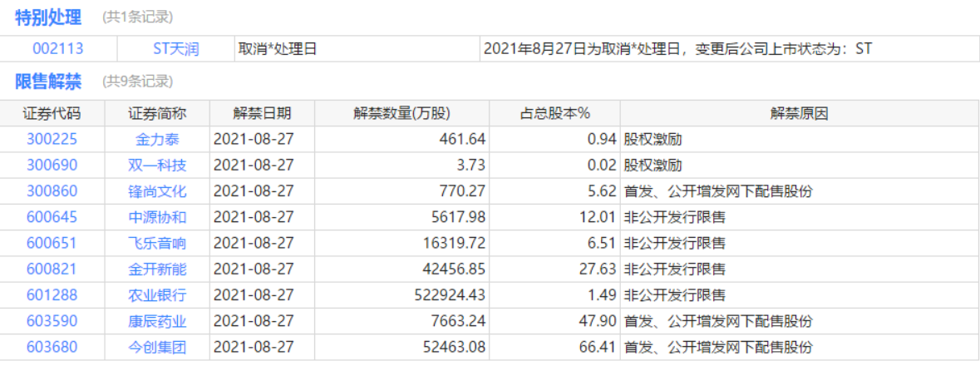
Task: Open 中源协和 stock name link
Action: [x=157, y=217]
